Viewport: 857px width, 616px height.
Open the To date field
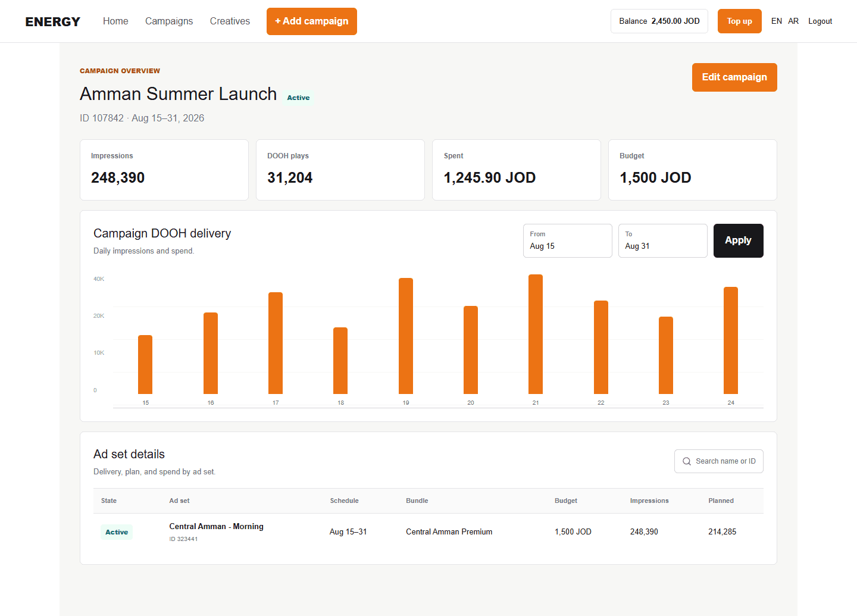(663, 240)
